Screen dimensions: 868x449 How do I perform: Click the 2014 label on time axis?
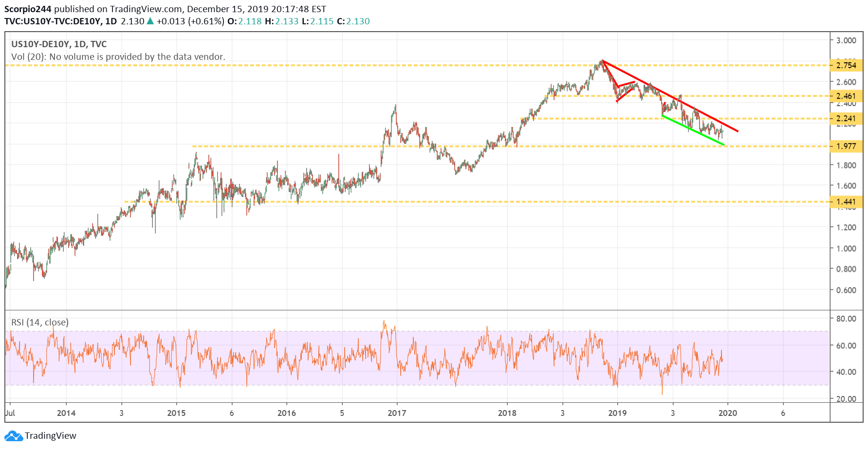(66, 413)
